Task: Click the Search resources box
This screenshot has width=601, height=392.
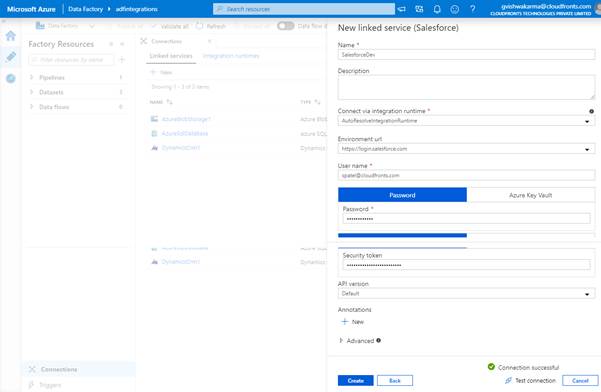Action: coord(304,9)
